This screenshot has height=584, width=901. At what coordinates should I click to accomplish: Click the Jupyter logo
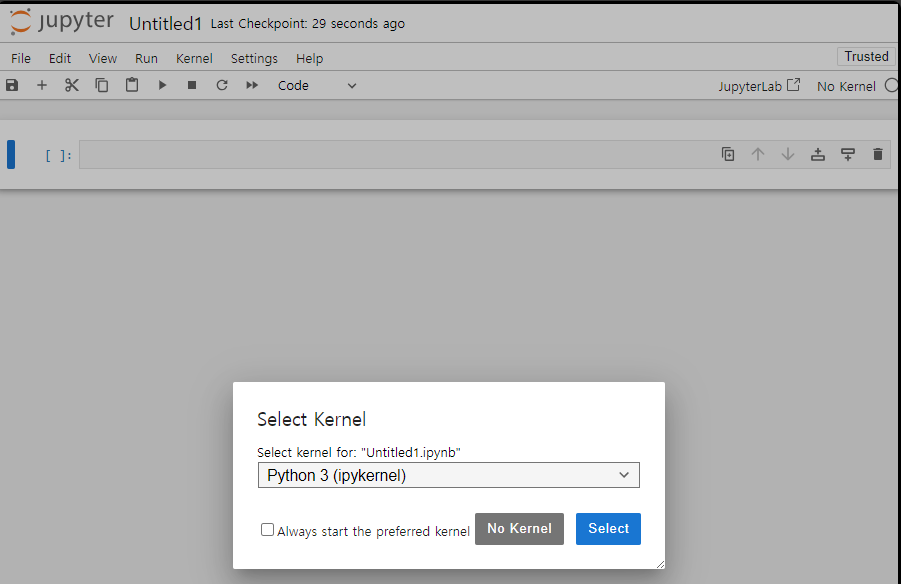[x=61, y=22]
